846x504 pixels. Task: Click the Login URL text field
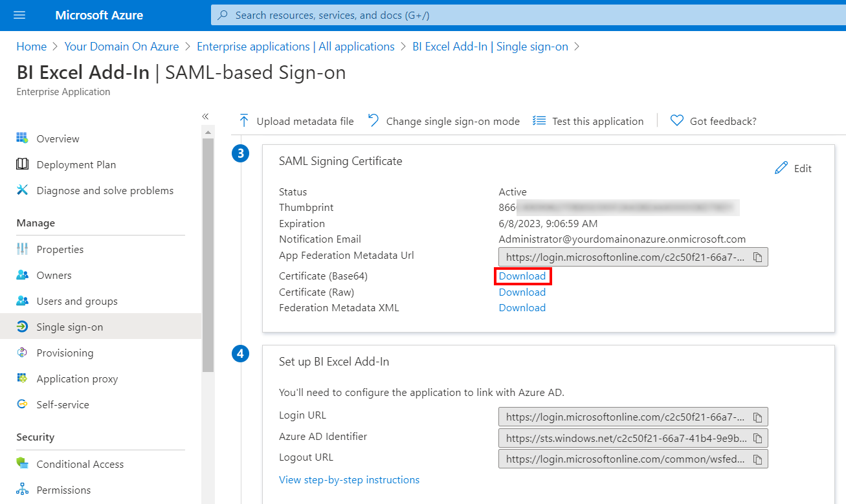coord(633,417)
